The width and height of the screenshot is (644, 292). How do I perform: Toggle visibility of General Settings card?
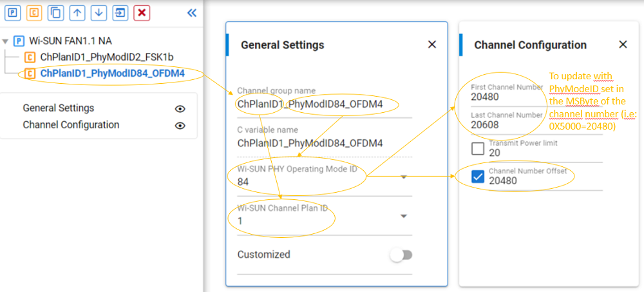point(180,108)
